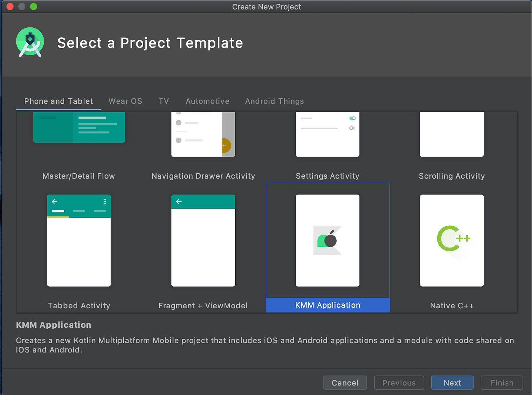Select the Native C++ template
The height and width of the screenshot is (395, 532).
click(x=451, y=240)
